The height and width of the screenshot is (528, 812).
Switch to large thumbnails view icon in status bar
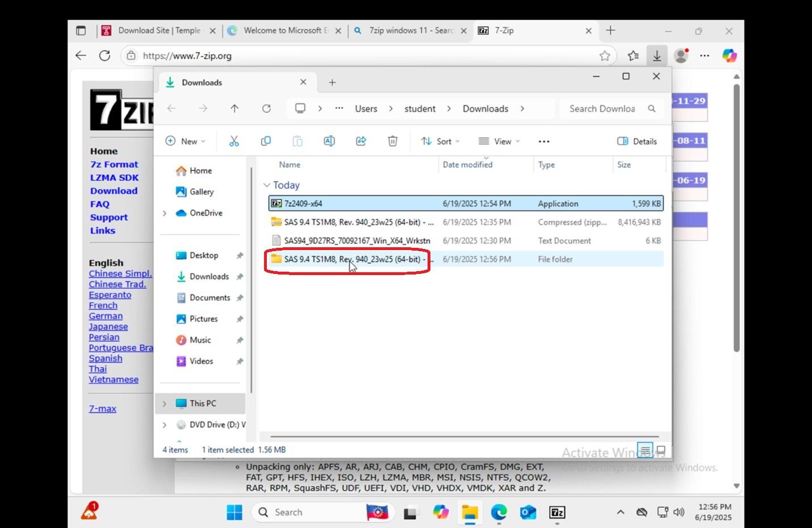660,450
